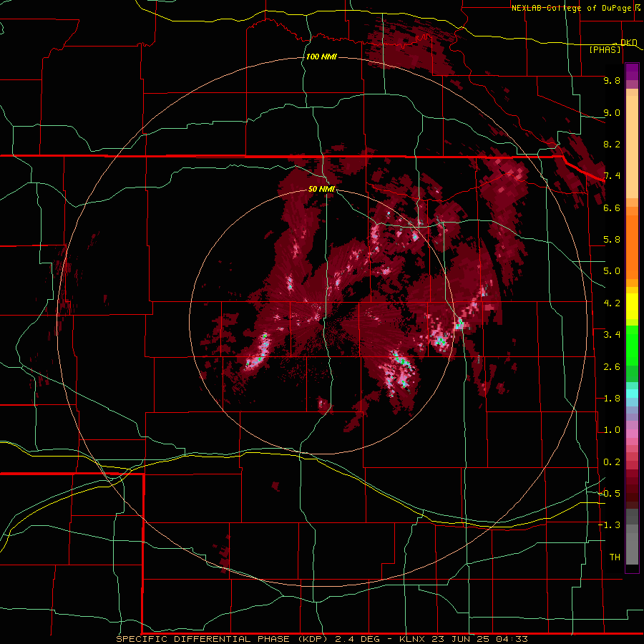
Task: Click the 2.6 scale value
Action: [612, 367]
